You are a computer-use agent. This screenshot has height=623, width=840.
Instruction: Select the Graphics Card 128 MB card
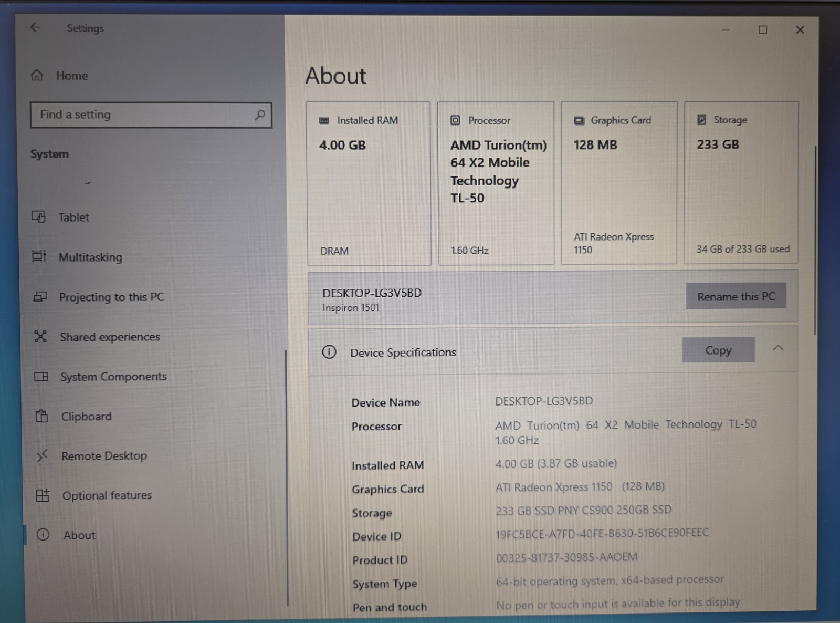[x=619, y=183]
